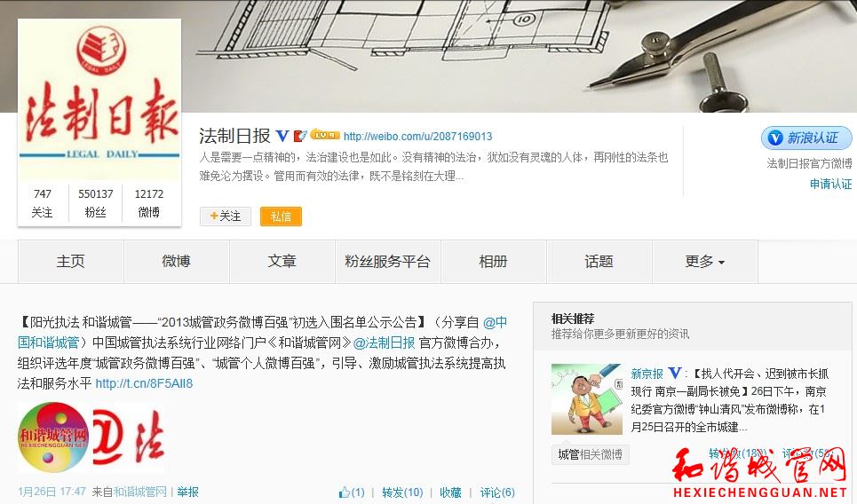Click the orange 私信 button
The height and width of the screenshot is (504, 857).
(x=281, y=217)
